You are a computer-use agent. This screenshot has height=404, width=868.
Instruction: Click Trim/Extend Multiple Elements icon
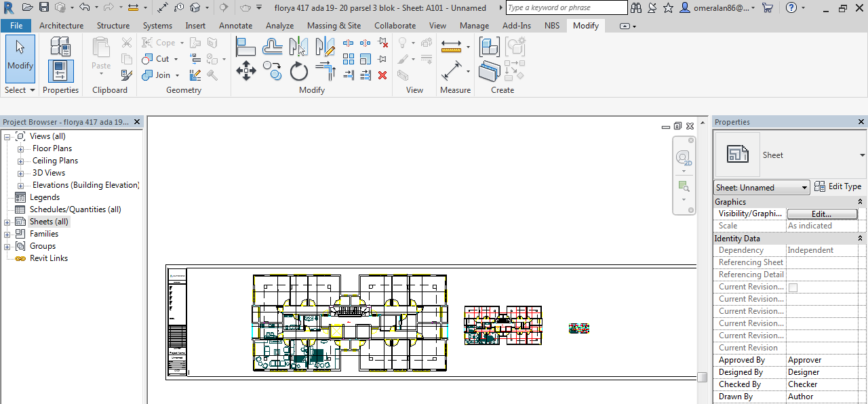click(x=366, y=75)
